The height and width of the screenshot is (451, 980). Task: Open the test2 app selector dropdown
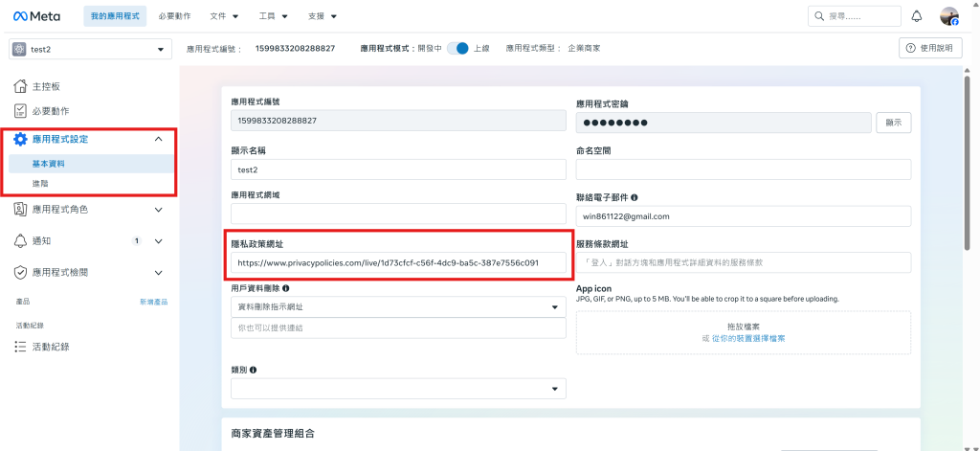(x=91, y=50)
